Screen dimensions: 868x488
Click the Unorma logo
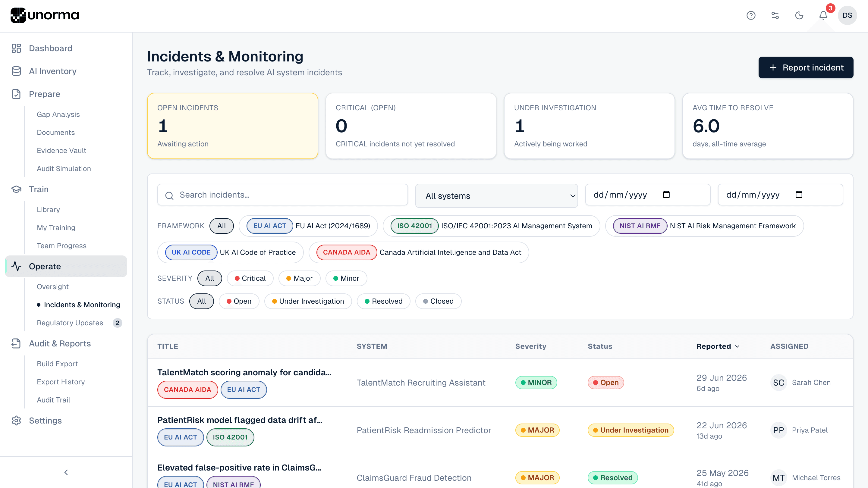[x=45, y=15]
